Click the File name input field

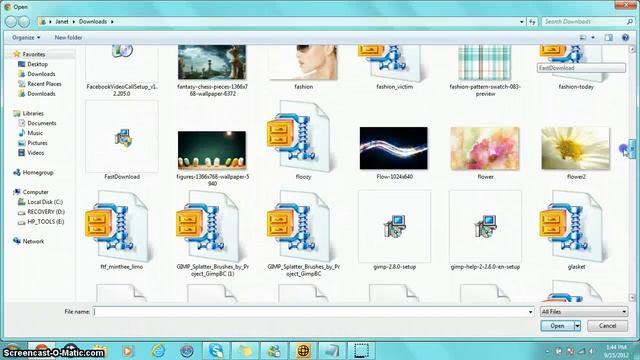point(310,312)
